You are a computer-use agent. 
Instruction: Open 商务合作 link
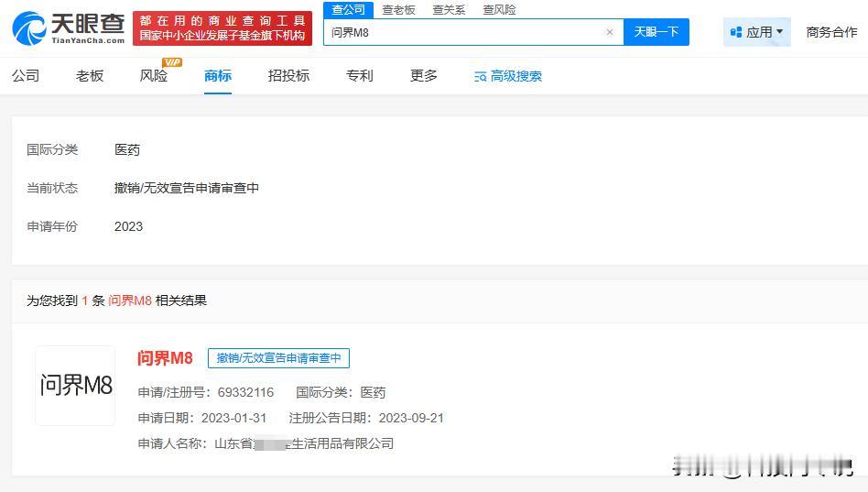[x=831, y=32]
